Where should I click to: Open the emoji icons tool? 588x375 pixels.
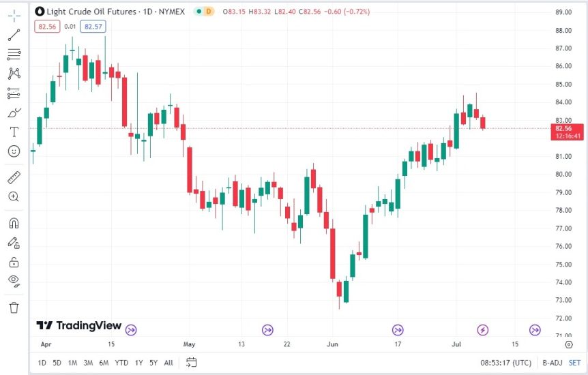click(x=14, y=151)
